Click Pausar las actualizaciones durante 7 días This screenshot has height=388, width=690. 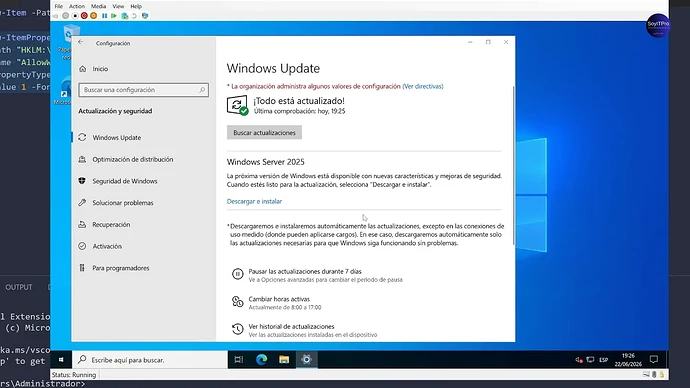(x=305, y=271)
